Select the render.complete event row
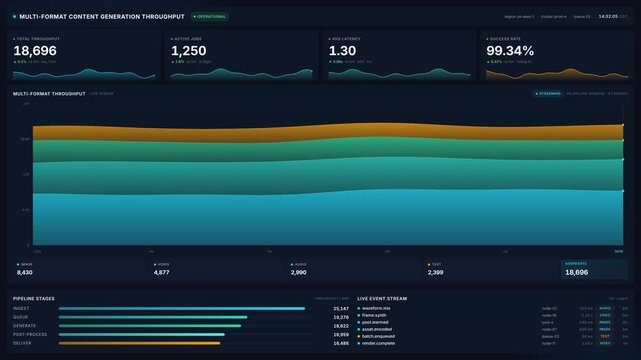This screenshot has width=641, height=360. (493, 343)
